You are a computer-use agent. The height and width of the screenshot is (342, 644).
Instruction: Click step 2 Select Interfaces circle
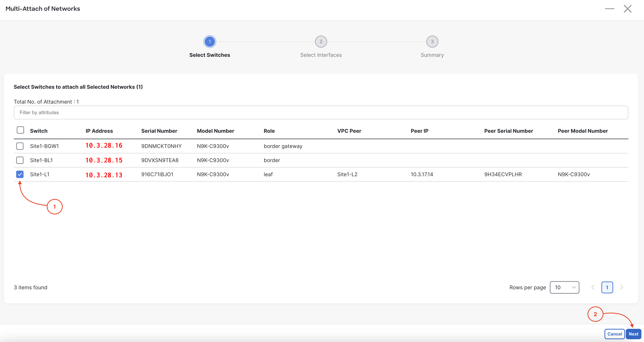point(321,42)
